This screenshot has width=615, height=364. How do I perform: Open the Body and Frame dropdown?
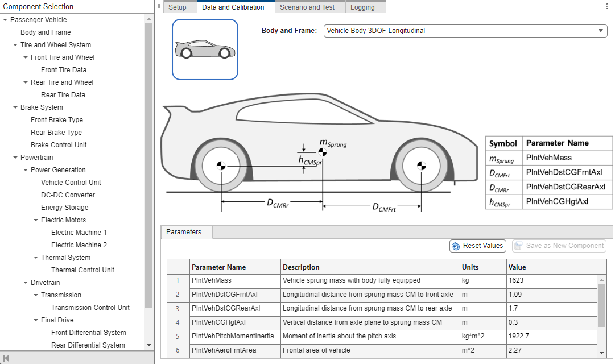pyautogui.click(x=602, y=31)
